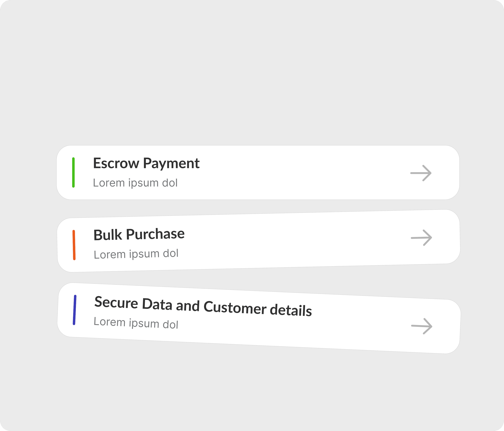This screenshot has width=504, height=431.
Task: Click Lorem ipsum text under Secure Data
Action: coord(136,323)
